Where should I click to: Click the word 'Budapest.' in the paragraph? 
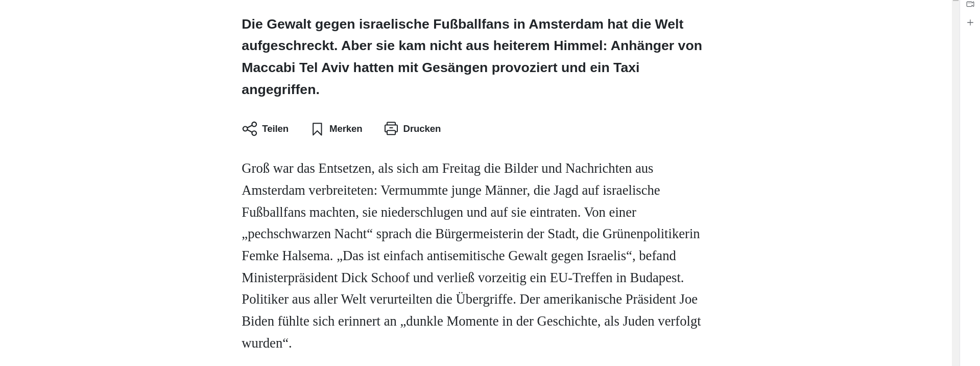point(657,278)
